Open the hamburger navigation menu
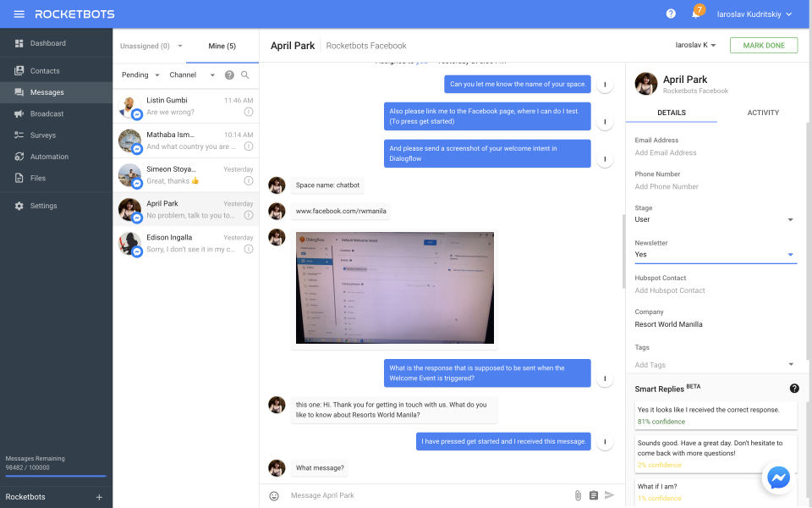 point(19,14)
